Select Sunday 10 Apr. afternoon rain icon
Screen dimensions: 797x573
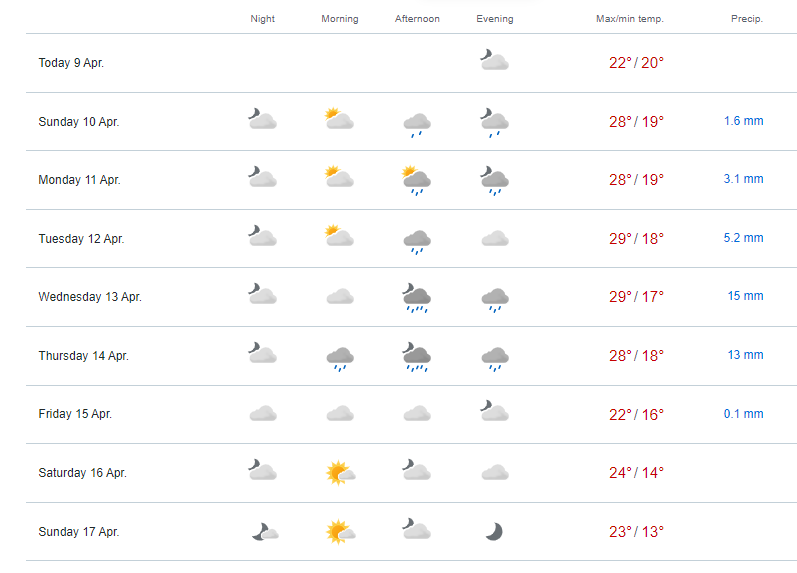pyautogui.click(x=417, y=125)
